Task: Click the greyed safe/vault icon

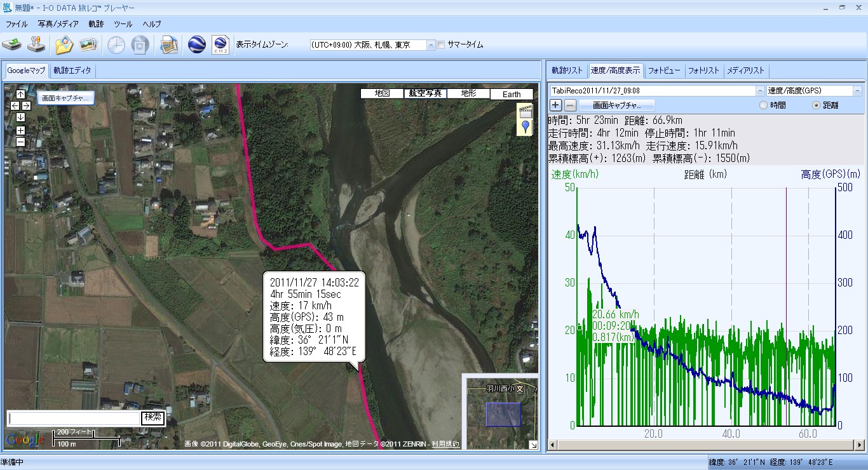Action: (x=140, y=45)
